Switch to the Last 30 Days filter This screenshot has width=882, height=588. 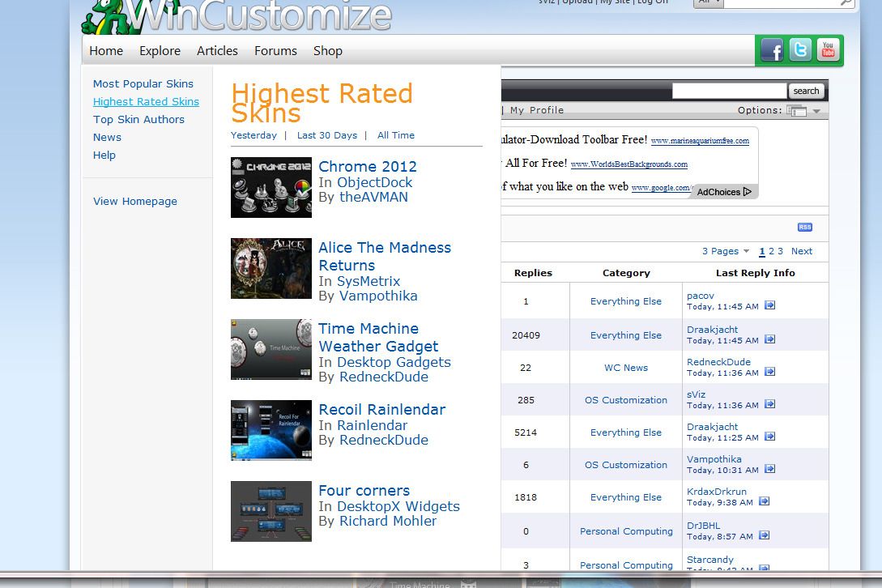pyautogui.click(x=327, y=135)
